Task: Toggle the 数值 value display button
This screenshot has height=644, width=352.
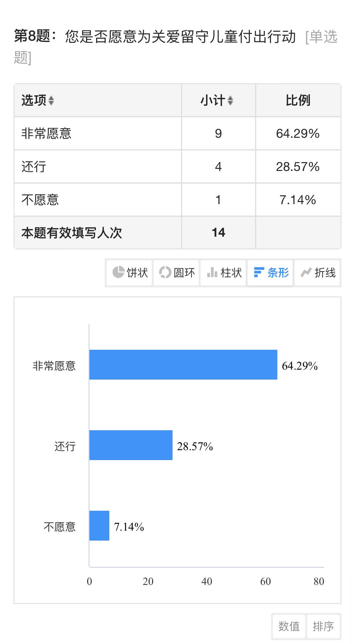Action: 289,626
